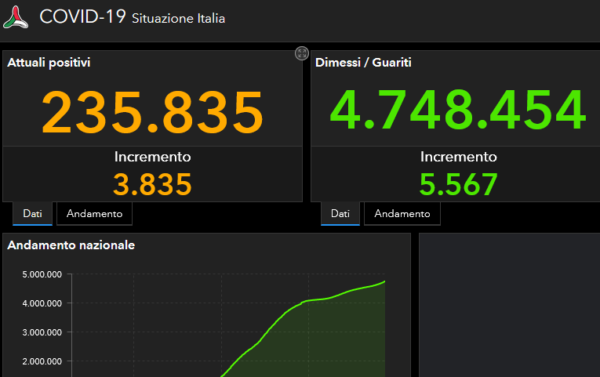Viewport: 600px width, 377px height.
Task: Click the Attuali positivi panel heading
Action: pyautogui.click(x=49, y=62)
